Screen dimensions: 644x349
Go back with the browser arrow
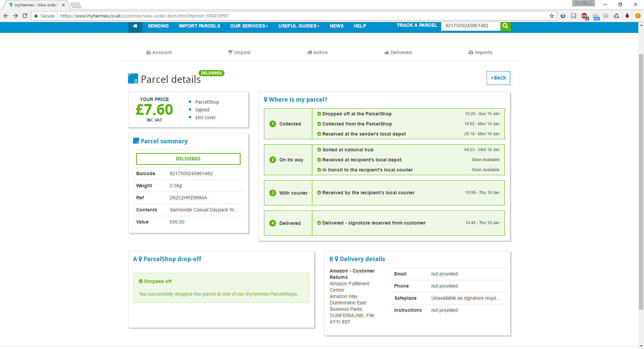[6, 16]
